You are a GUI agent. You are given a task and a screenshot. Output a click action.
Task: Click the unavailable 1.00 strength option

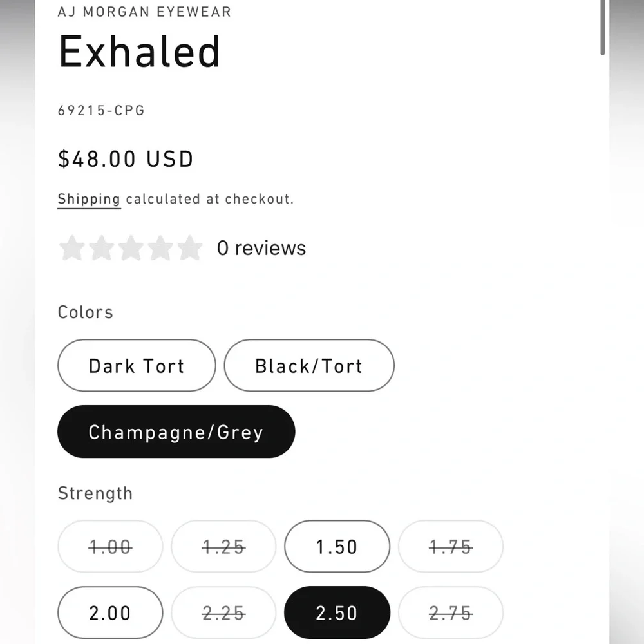110,547
